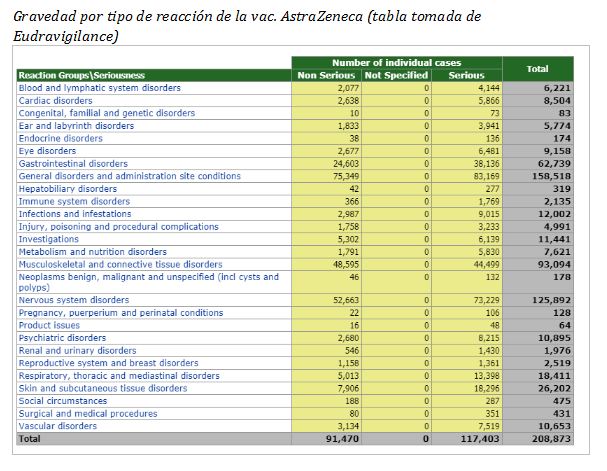The height and width of the screenshot is (471, 607).
Task: Select Immune system disorders link
Action: (x=74, y=201)
